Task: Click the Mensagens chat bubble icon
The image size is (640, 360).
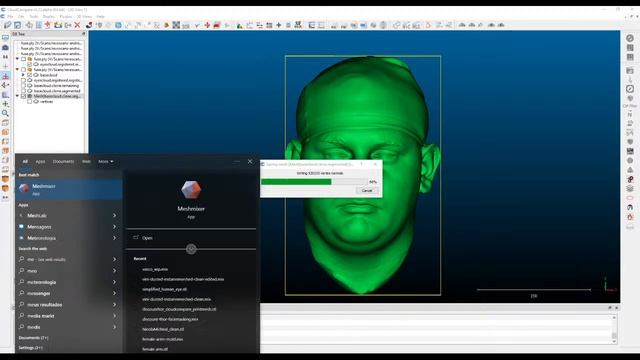Action: coord(21,227)
